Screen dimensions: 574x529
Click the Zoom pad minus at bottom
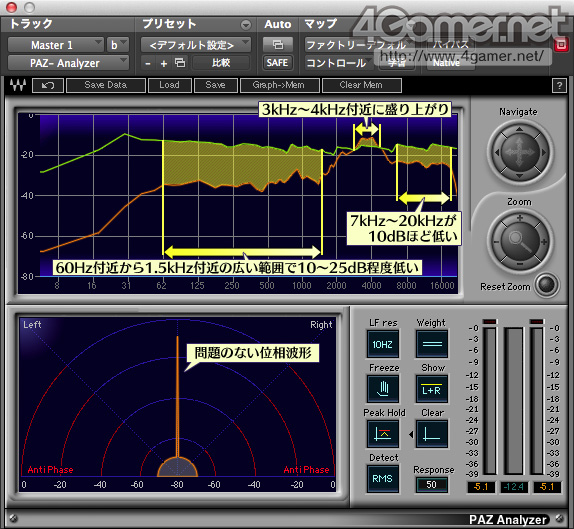(x=519, y=264)
